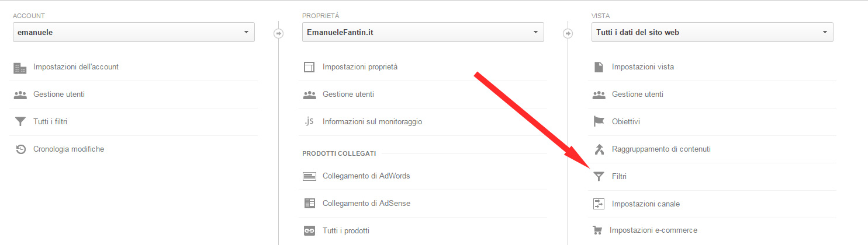868x245 pixels.
Task: Click the users icon under the Proprietà column
Action: pyautogui.click(x=309, y=94)
